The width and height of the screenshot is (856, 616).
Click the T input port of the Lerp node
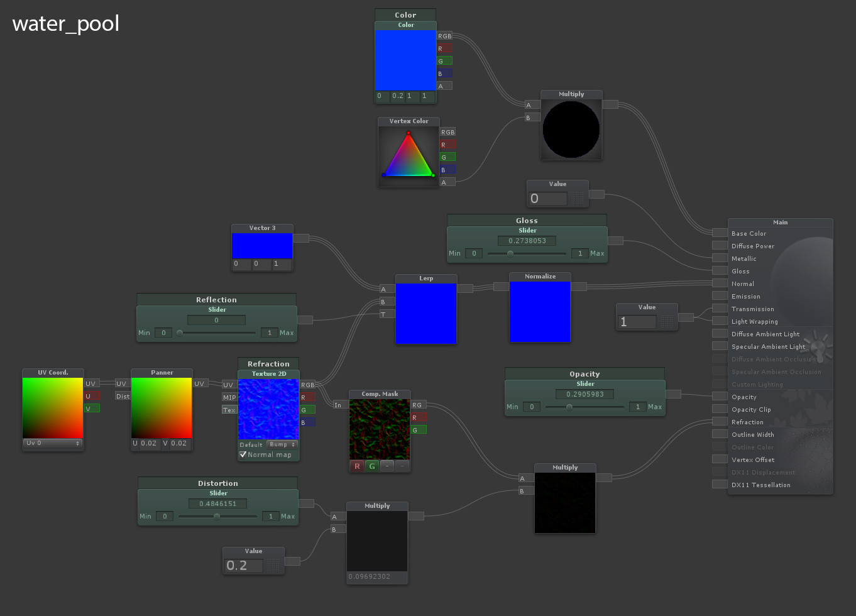click(386, 314)
